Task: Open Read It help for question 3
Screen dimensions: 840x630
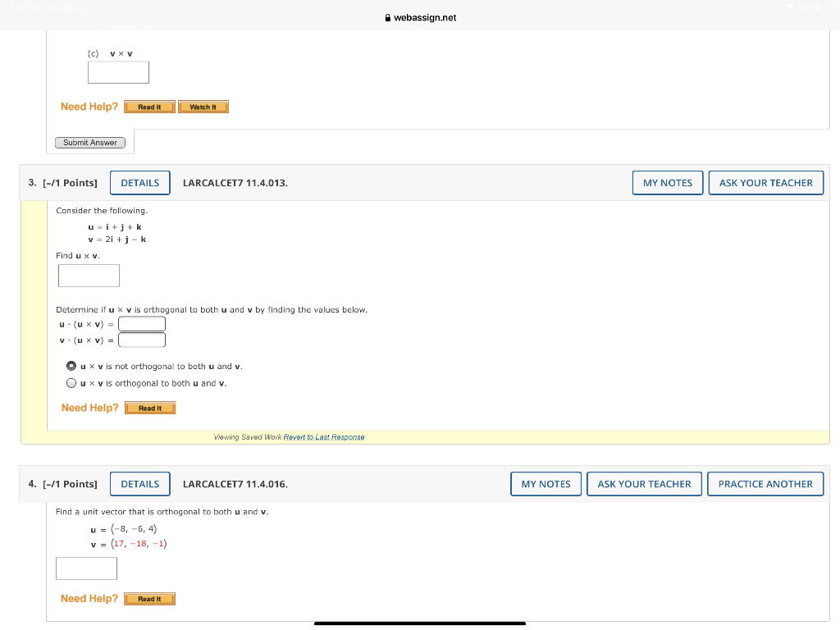Action: pos(149,407)
